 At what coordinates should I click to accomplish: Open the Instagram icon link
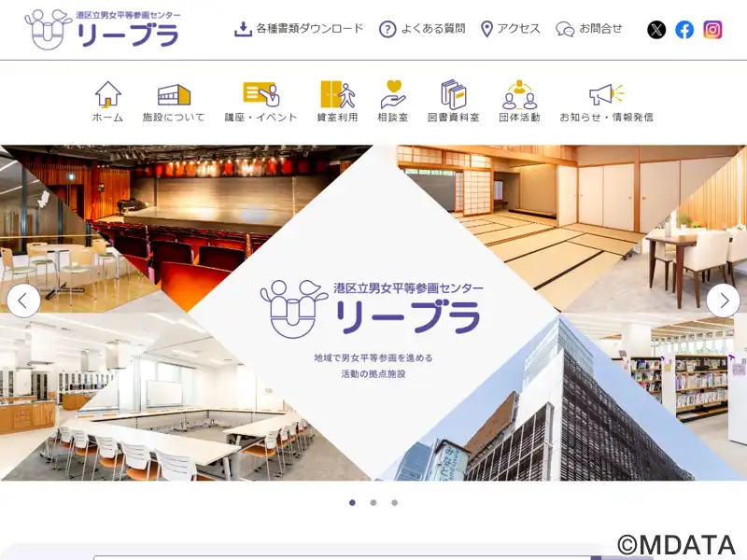coord(712,30)
